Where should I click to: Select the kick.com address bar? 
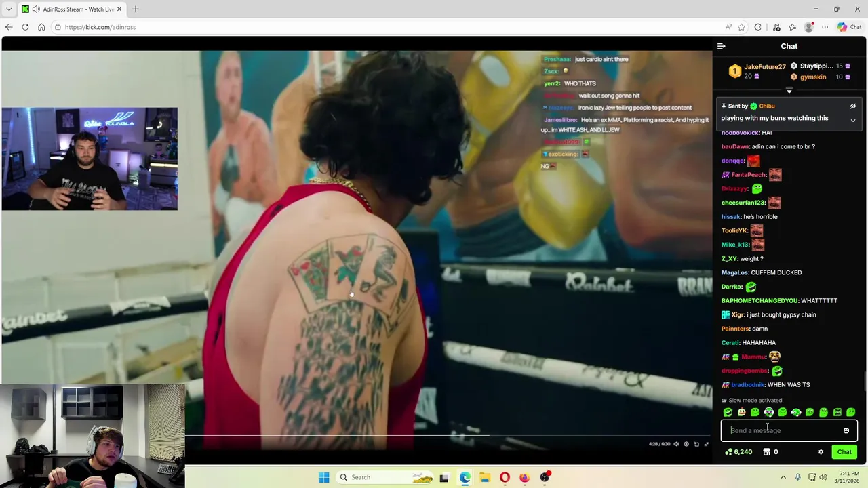(387, 27)
